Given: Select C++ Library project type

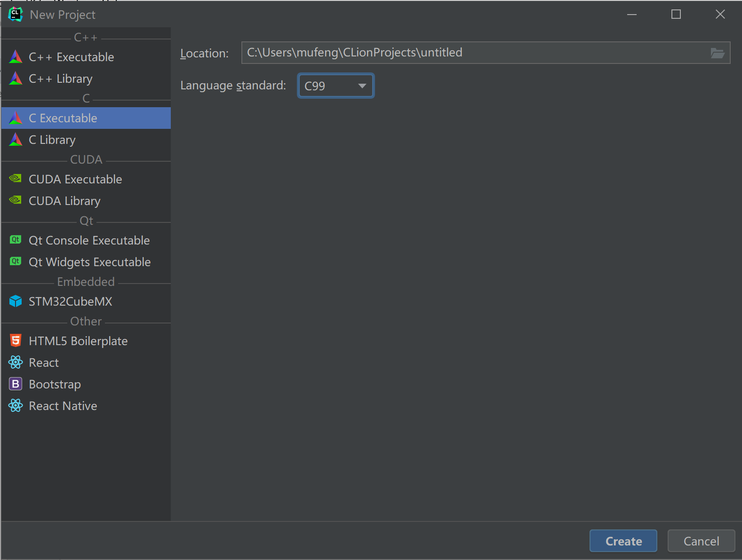Looking at the screenshot, I should point(86,79).
